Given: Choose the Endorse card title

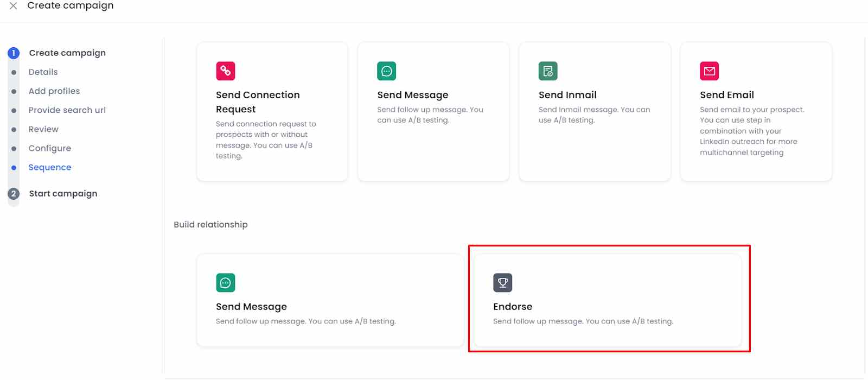Looking at the screenshot, I should [513, 307].
